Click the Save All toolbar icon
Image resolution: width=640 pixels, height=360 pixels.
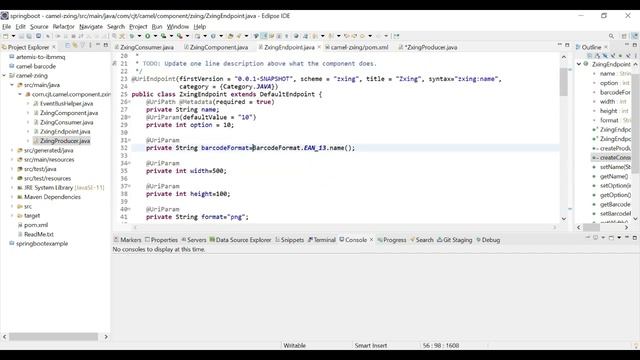29,36
